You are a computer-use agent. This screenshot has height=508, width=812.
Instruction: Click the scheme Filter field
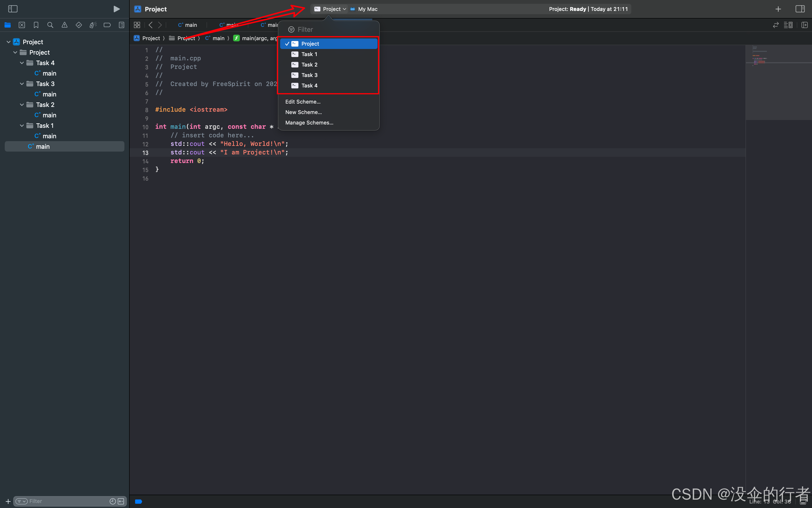[329, 29]
